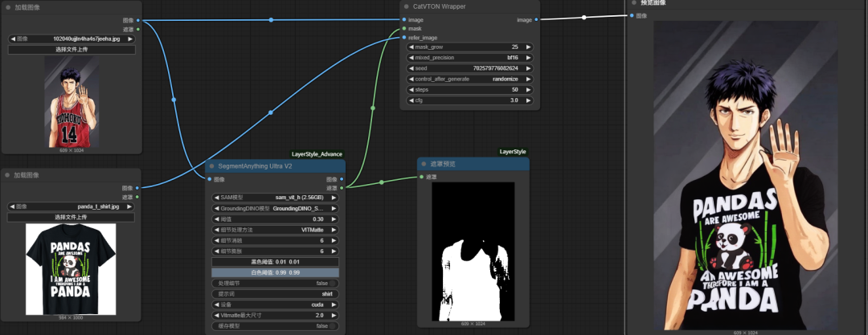Screen dimensions: 868x335
Task: Click the 994 × 1000 size label
Action: click(x=70, y=318)
